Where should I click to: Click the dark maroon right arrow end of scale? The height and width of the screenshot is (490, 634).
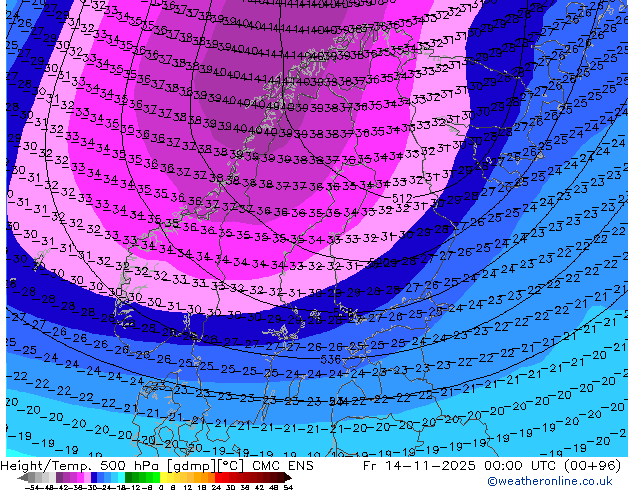click(288, 477)
